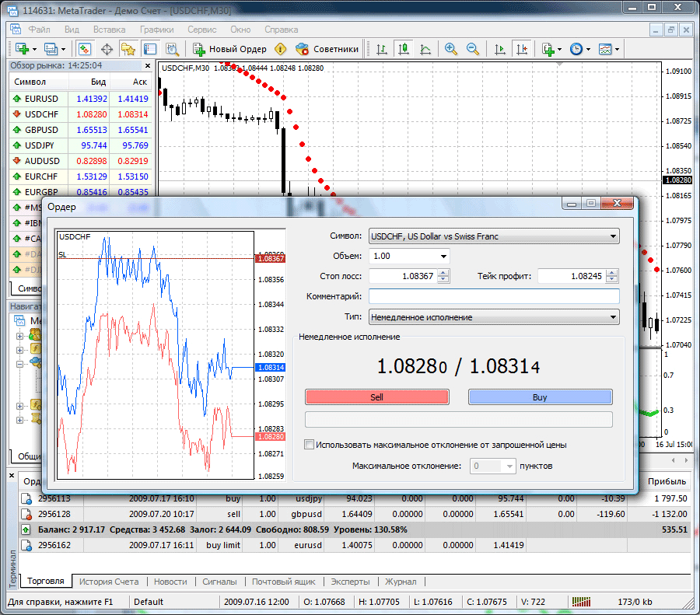Select the Indicators icon in Navigator tree
Image resolution: width=700 pixels, height=615 pixels.
click(35, 348)
